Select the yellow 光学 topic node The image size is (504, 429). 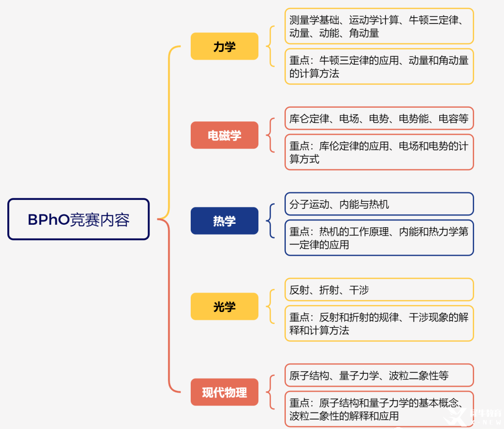click(x=224, y=307)
